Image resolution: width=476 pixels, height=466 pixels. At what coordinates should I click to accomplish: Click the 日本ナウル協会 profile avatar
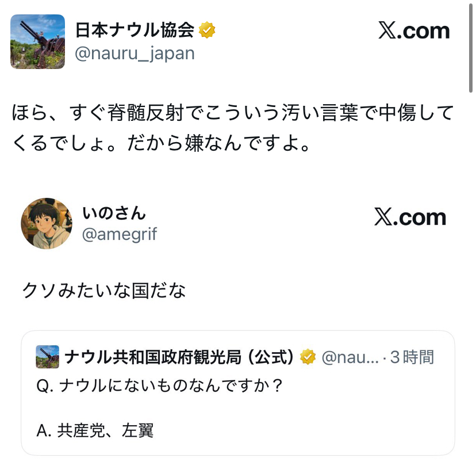[x=38, y=41]
